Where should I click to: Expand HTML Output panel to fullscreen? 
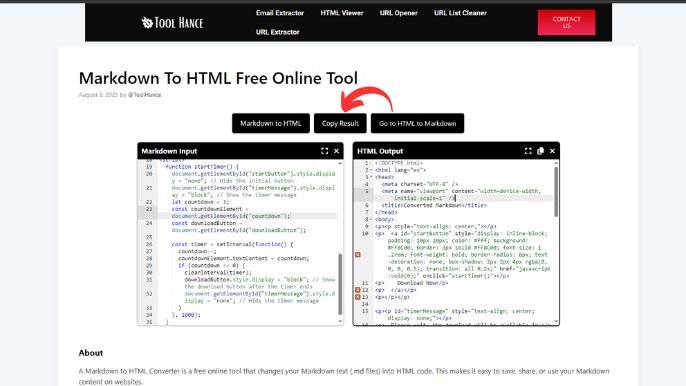[x=528, y=151]
